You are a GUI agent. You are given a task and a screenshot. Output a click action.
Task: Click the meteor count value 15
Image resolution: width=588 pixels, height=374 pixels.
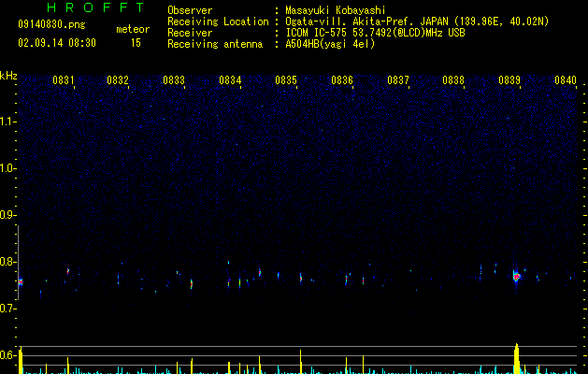136,43
